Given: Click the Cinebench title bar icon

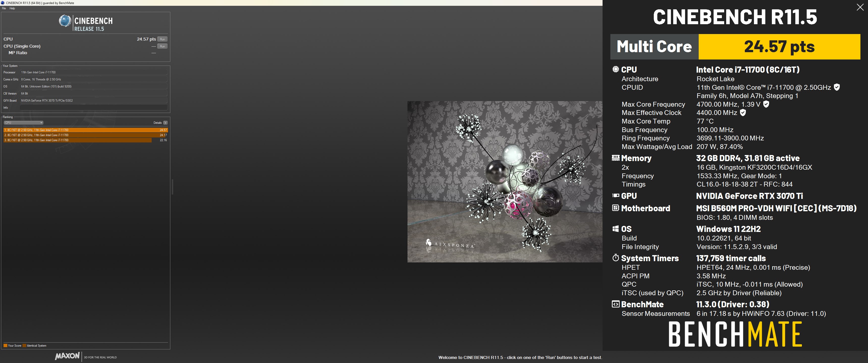Looking at the screenshot, I should 3,3.
